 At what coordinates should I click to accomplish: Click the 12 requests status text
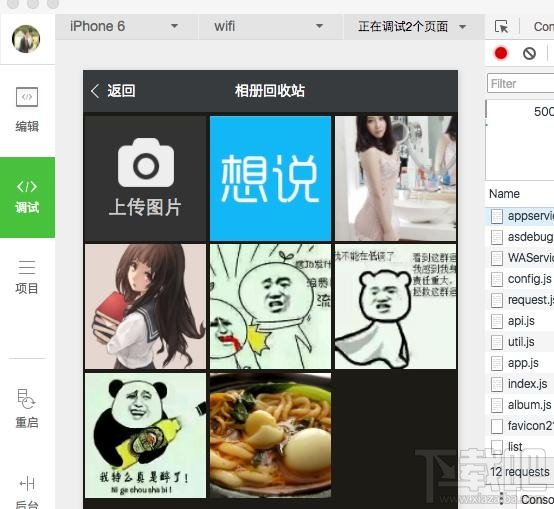pyautogui.click(x=520, y=472)
